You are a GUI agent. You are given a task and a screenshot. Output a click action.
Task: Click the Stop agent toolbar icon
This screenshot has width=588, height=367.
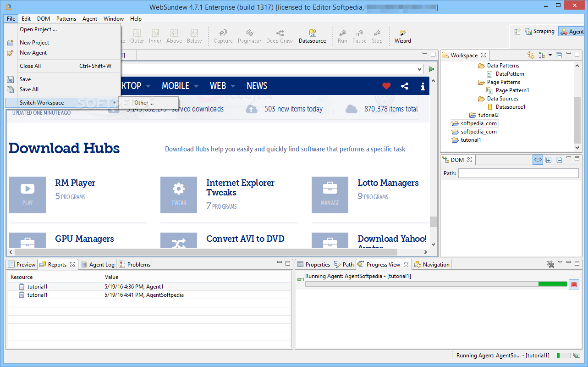(377, 33)
